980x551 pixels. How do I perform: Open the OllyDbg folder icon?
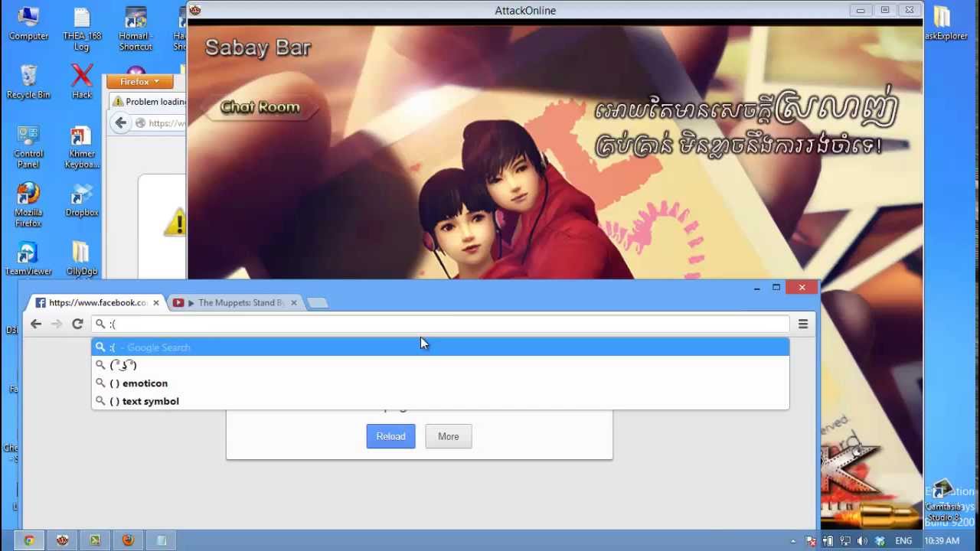click(x=82, y=259)
